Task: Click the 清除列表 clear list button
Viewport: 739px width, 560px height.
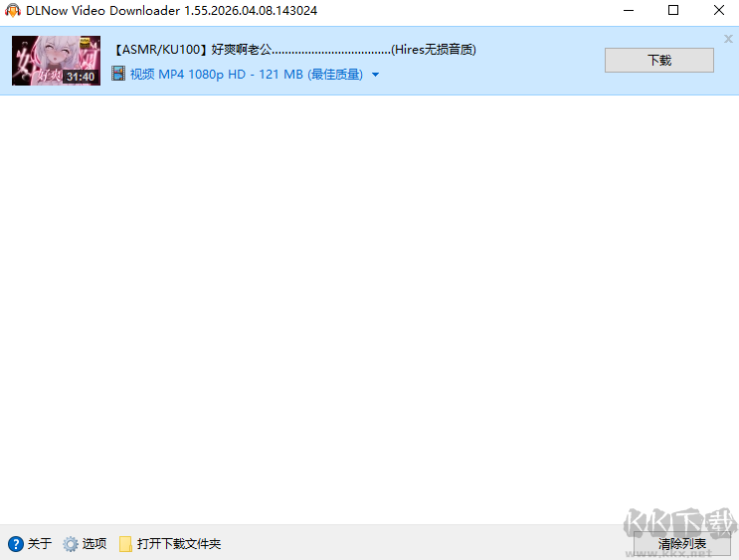Action: pos(682,543)
